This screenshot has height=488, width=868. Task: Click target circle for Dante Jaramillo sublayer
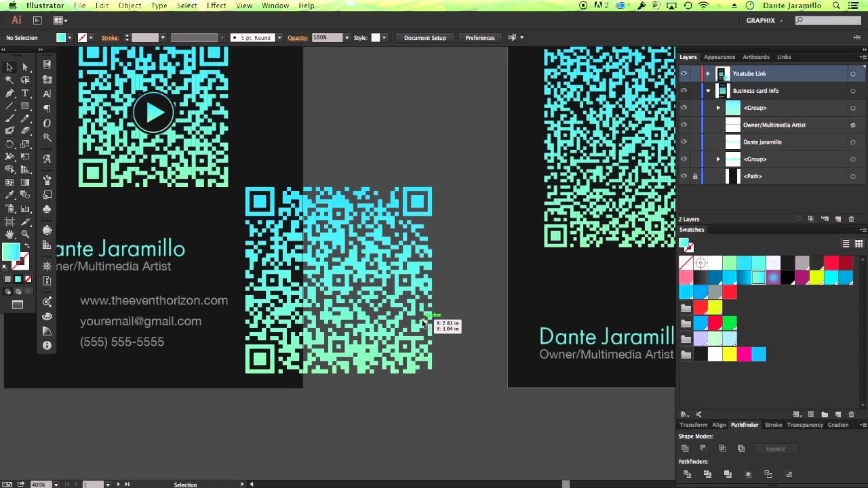click(852, 142)
